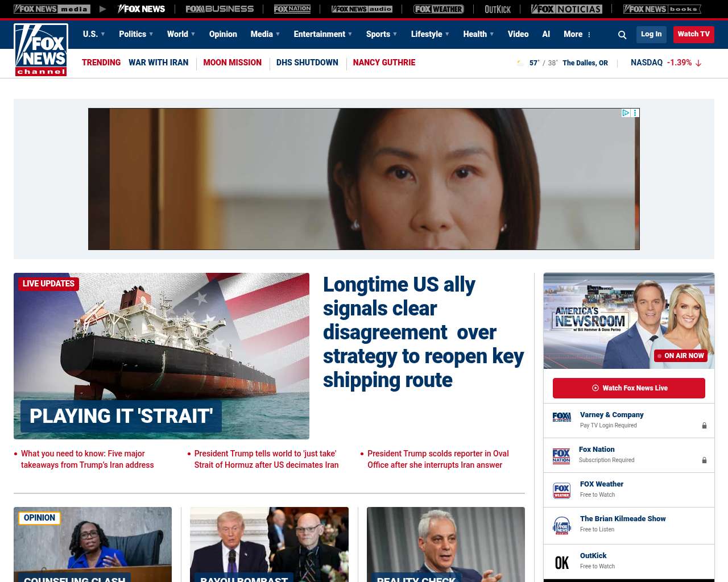Visit the Fox Weather network logo
The height and width of the screenshot is (582, 728).
(439, 9)
